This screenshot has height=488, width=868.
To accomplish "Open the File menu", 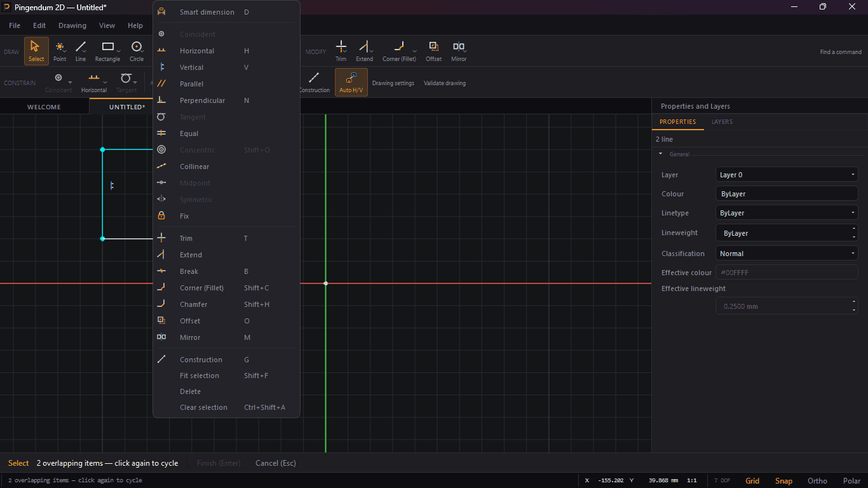I will coord(15,25).
